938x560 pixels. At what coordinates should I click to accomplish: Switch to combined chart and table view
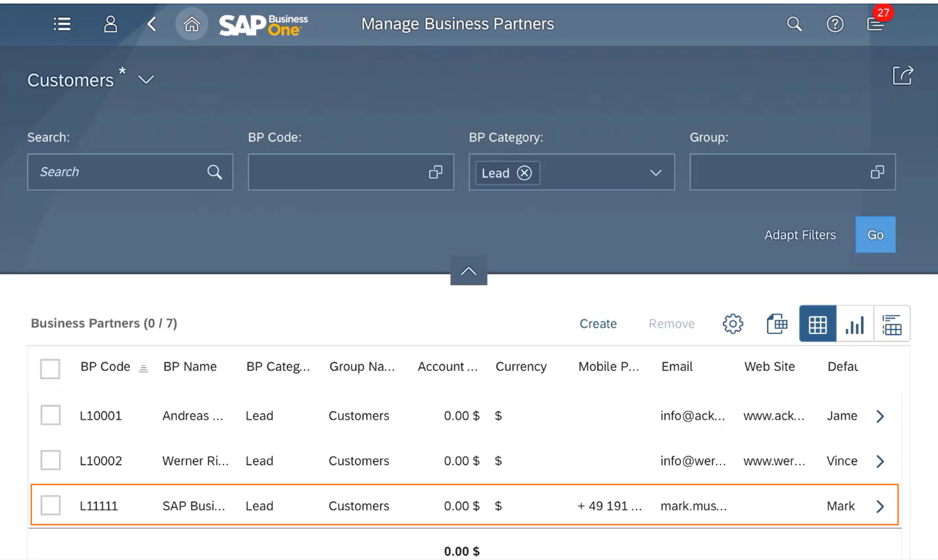pos(892,324)
